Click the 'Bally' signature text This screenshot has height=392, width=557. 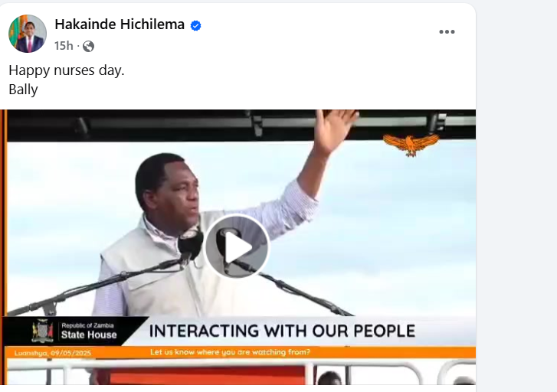23,90
